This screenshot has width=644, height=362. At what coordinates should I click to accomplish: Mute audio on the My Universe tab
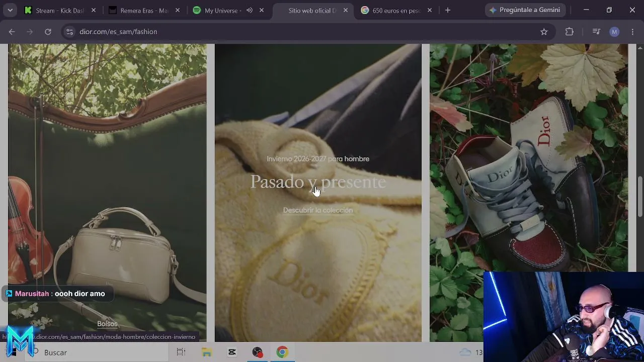250,10
